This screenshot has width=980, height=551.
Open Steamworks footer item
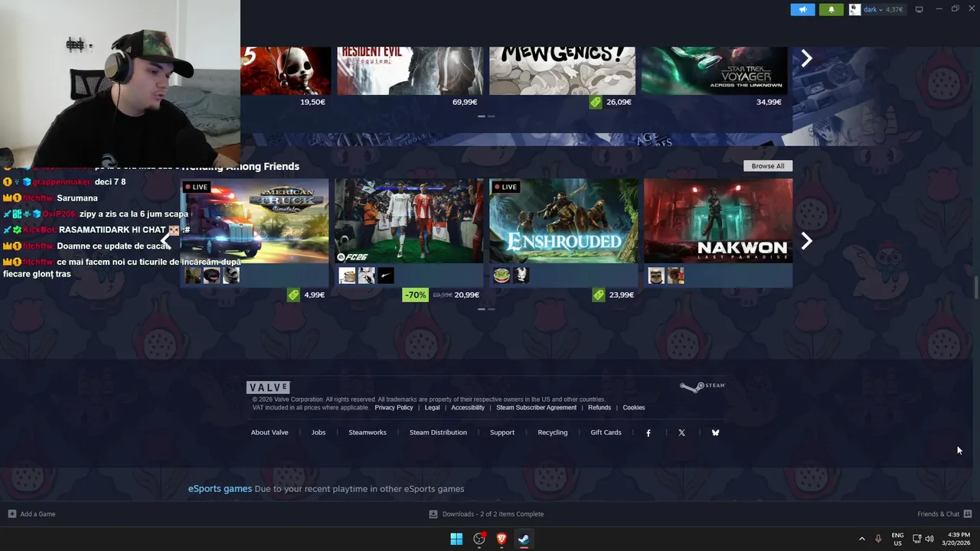coord(367,432)
